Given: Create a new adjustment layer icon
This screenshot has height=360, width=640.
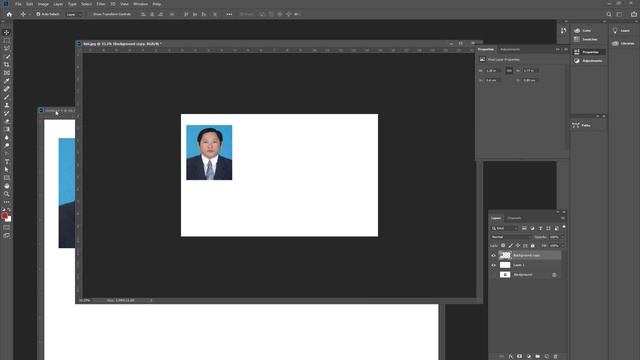Looking at the screenshot, I should (x=529, y=356).
